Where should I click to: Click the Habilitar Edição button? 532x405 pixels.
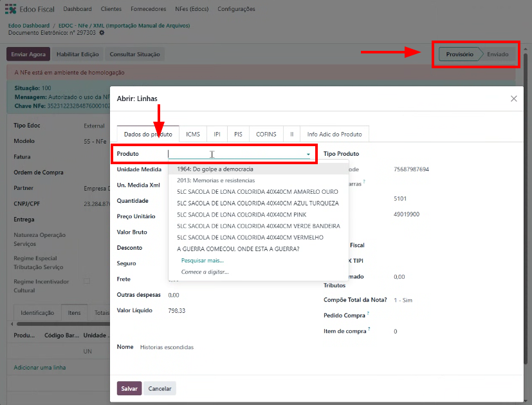click(77, 54)
